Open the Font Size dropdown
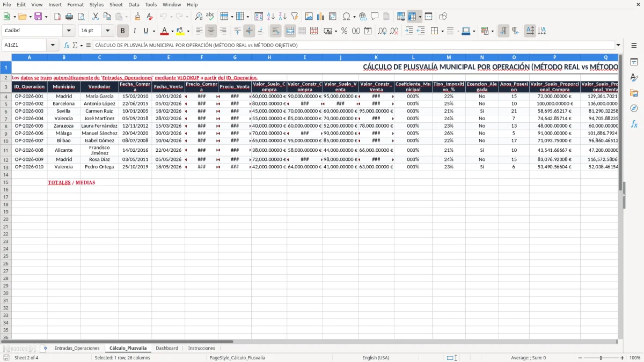The height and width of the screenshot is (362, 644). click(x=107, y=31)
